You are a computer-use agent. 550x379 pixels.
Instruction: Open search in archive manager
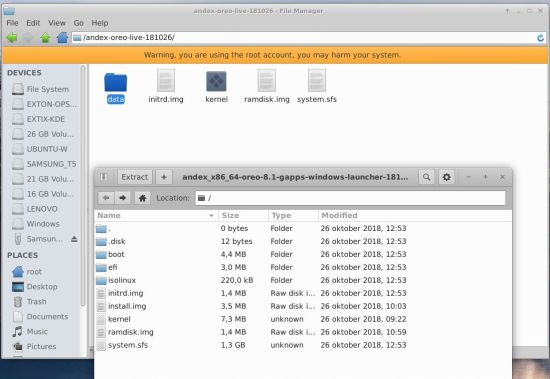pyautogui.click(x=427, y=177)
